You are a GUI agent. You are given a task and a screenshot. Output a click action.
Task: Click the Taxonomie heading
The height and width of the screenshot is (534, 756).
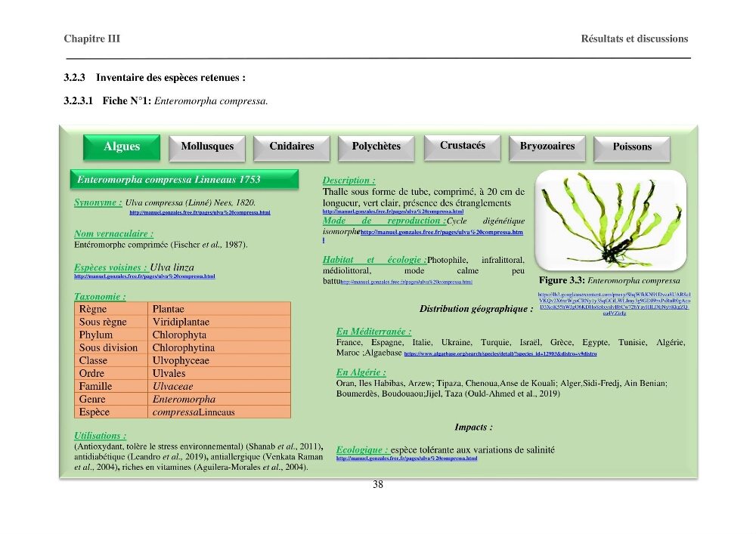100,297
